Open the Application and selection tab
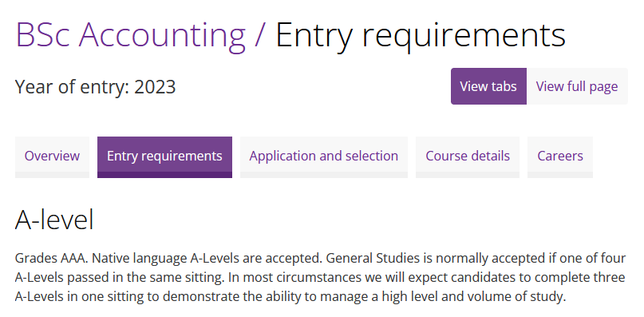 324,157
